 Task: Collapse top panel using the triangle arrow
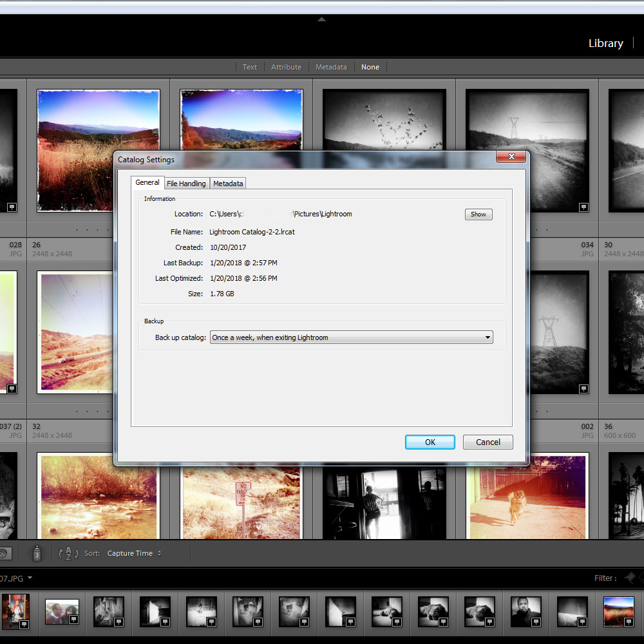point(321,19)
